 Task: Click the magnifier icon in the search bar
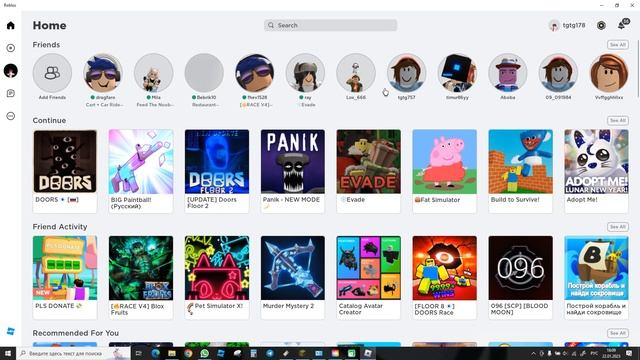pos(271,25)
